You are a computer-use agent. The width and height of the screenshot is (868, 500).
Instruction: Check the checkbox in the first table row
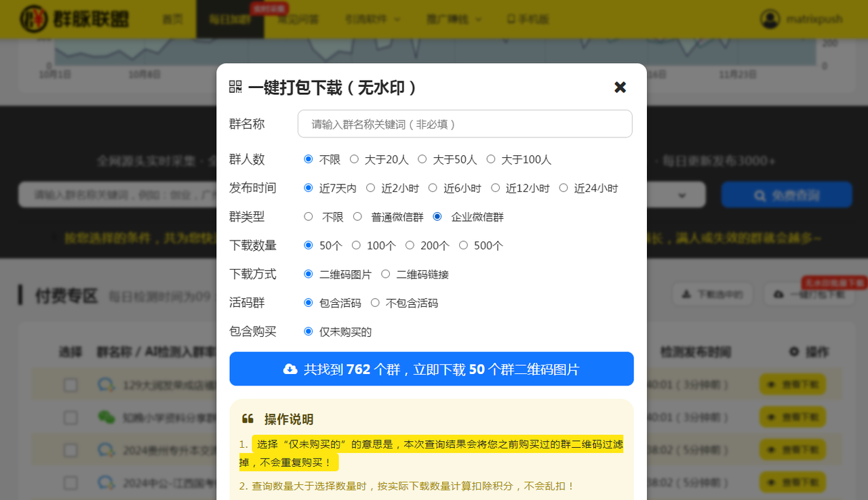tap(71, 384)
